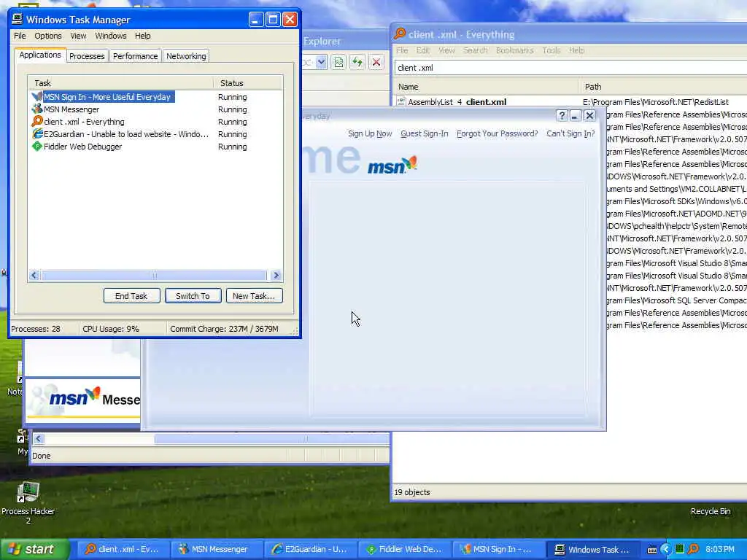Viewport: 747px width, 560px height.
Task: Click the Everything task icon in Task Manager list
Action: pos(36,122)
